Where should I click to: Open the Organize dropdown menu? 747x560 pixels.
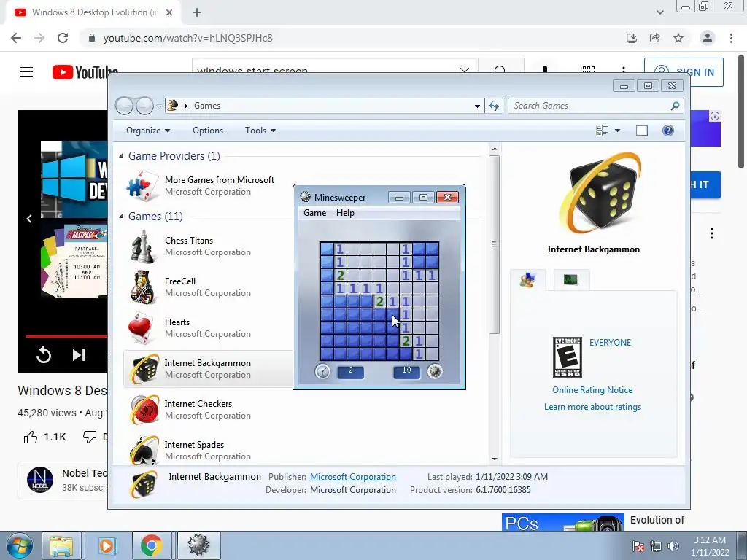pyautogui.click(x=148, y=131)
